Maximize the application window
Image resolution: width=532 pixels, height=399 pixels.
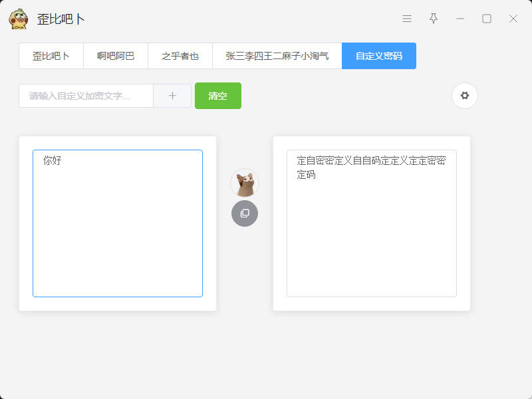coord(487,19)
